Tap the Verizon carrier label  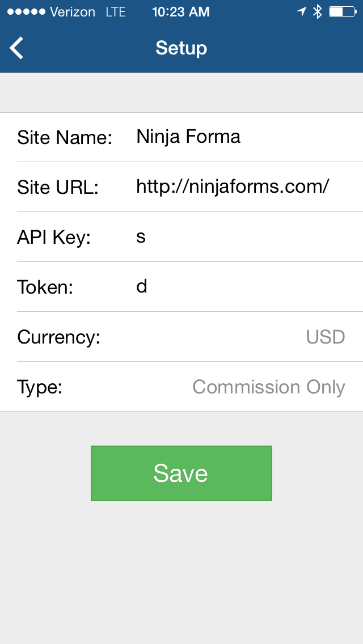pos(72,12)
